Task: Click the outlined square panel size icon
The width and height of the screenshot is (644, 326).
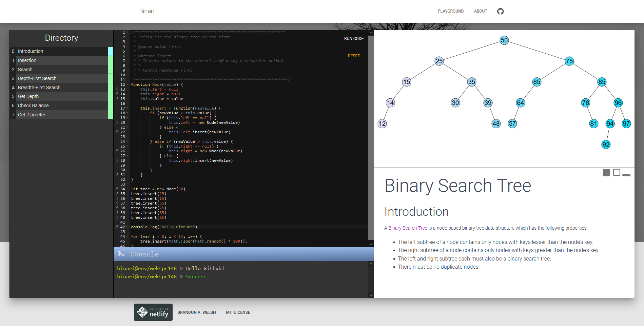Action: tap(617, 172)
